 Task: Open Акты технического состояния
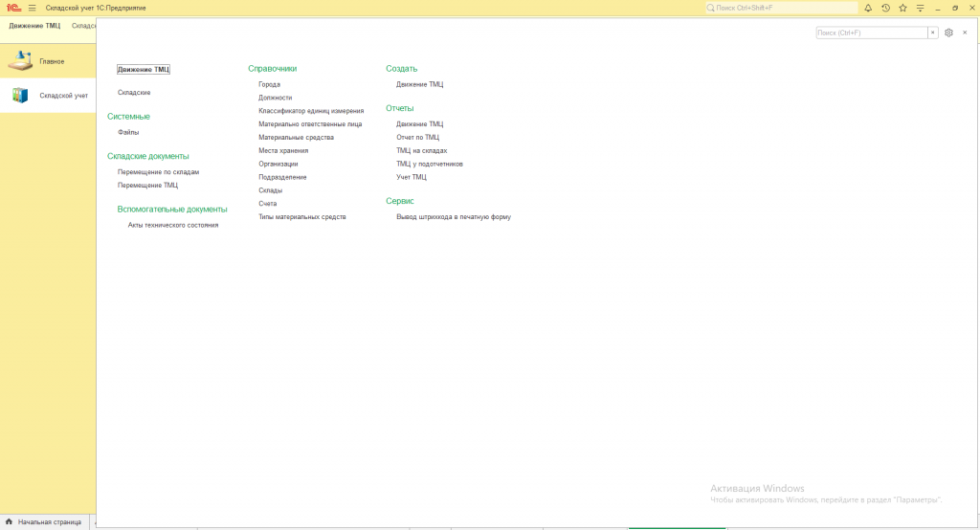point(173,225)
